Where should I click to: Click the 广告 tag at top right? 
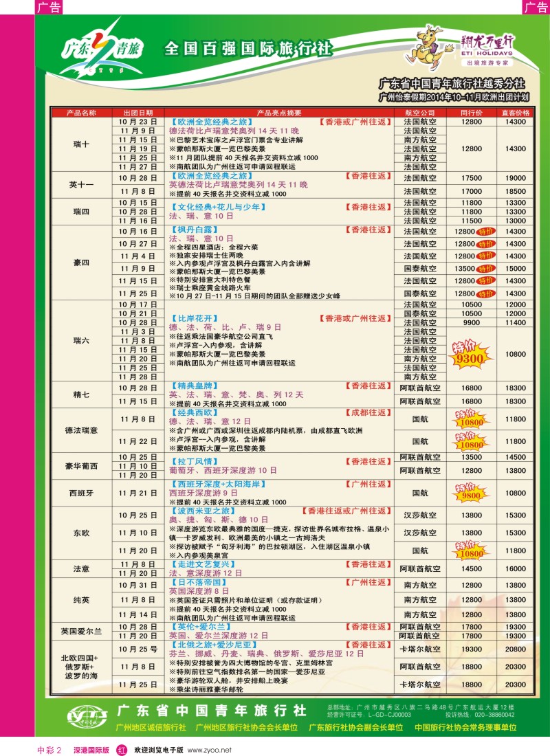click(x=536, y=8)
